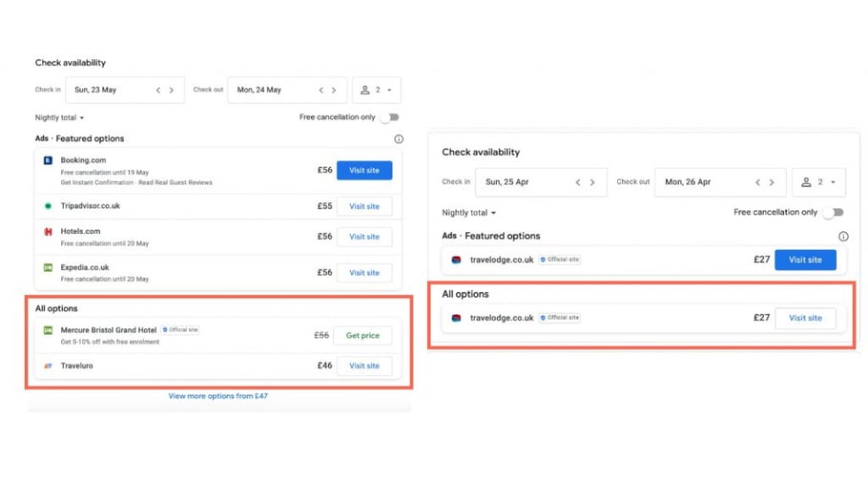Screen dimensions: 868x482
Task: Click the Mercure Bristol Grand Hotel logo icon
Action: 48,330
